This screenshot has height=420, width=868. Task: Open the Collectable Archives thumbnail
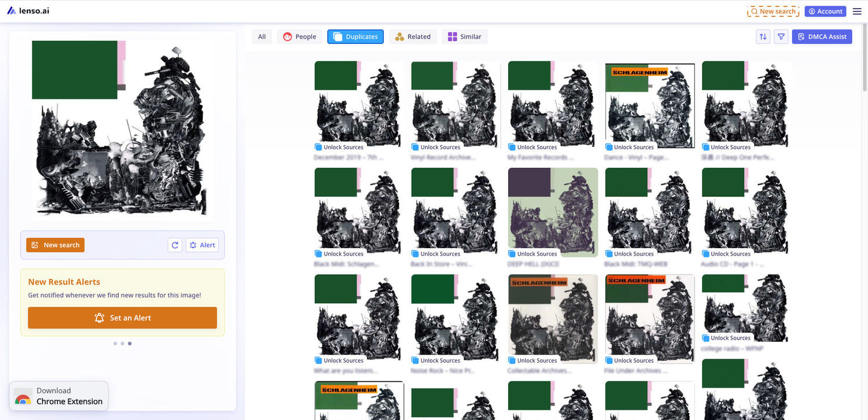553,318
